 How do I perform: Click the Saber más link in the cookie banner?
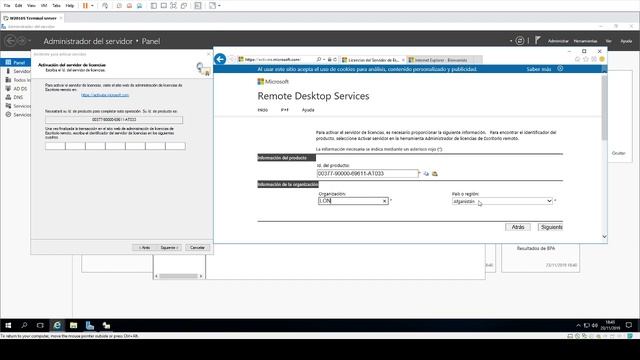click(538, 69)
